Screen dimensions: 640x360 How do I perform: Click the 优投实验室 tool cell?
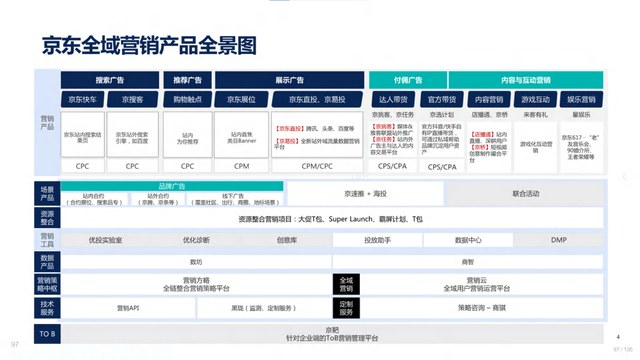(105, 240)
